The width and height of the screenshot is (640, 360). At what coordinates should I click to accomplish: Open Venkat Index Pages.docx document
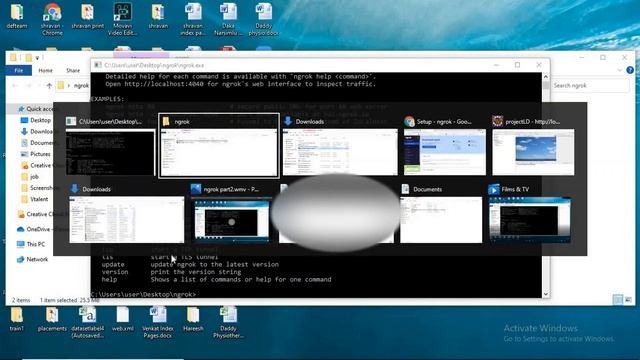click(x=158, y=322)
